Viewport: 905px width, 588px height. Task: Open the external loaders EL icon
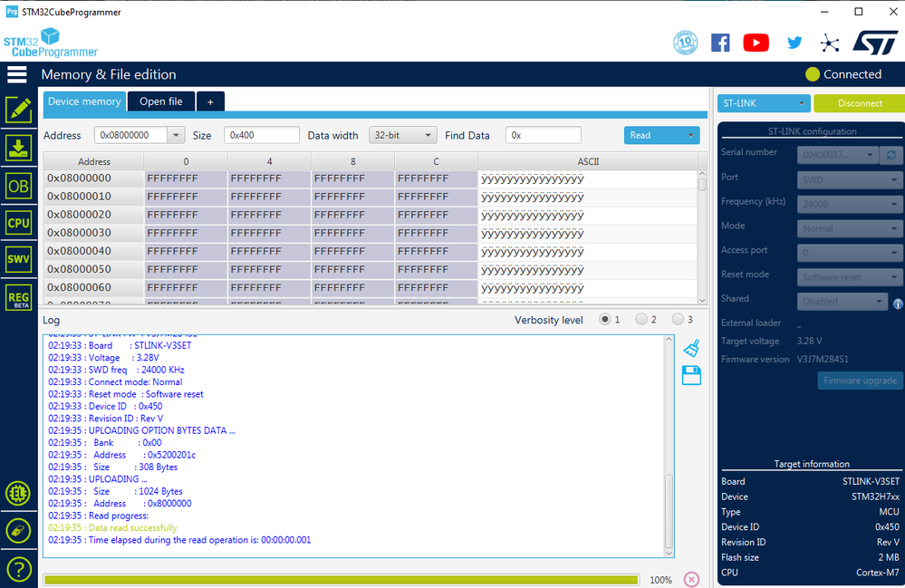click(18, 494)
